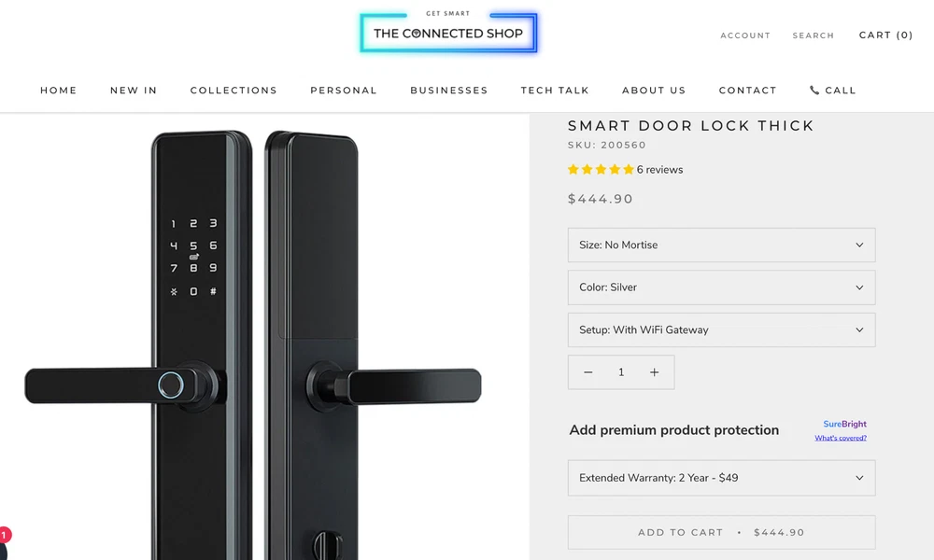The image size is (934, 560).
Task: Click Add to Cart button
Action: [721, 532]
